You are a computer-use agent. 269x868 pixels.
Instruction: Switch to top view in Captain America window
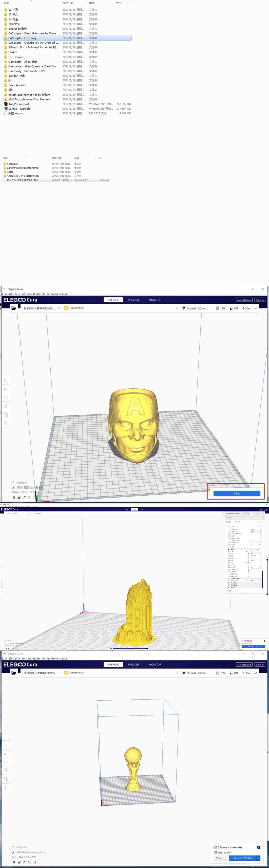point(24,497)
